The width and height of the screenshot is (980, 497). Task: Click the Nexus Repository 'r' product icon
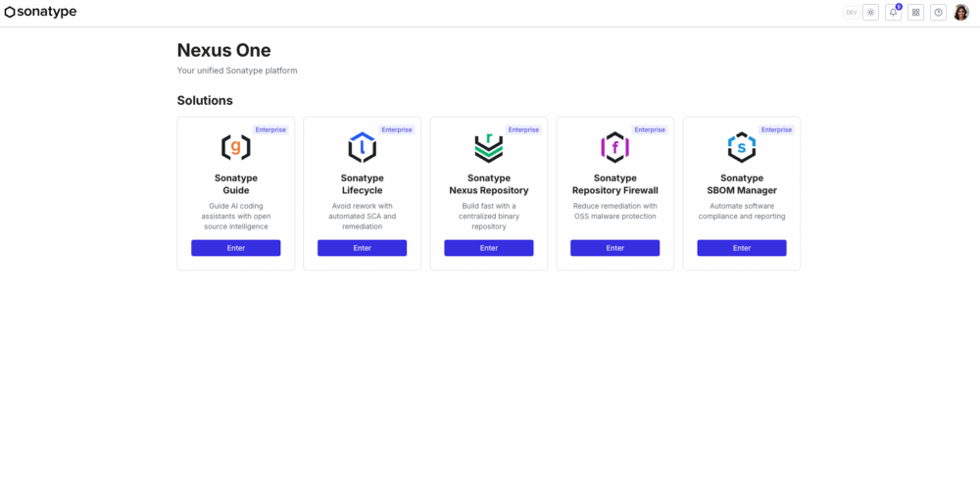pyautogui.click(x=489, y=148)
